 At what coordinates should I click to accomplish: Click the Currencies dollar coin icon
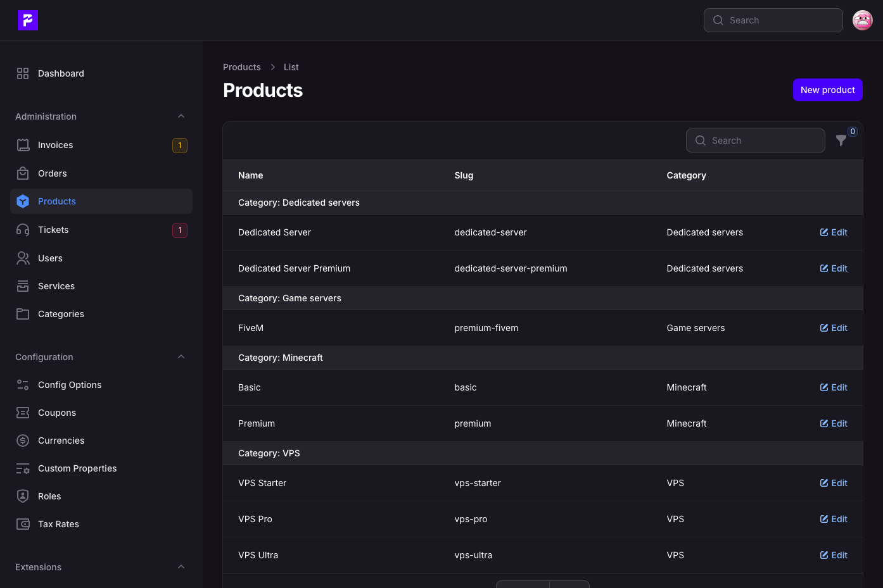23,441
